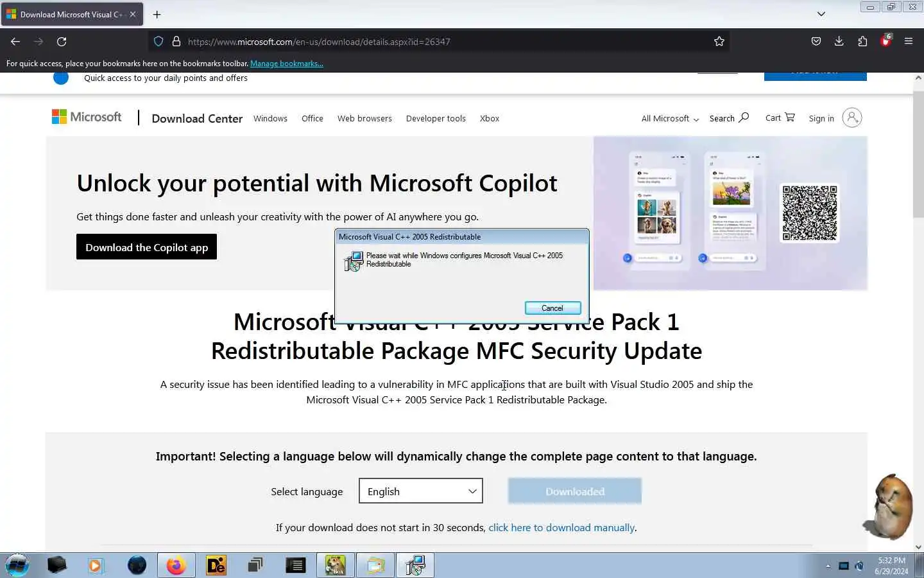The height and width of the screenshot is (578, 924).
Task: Click the padlock site security icon
Action: pos(176,41)
